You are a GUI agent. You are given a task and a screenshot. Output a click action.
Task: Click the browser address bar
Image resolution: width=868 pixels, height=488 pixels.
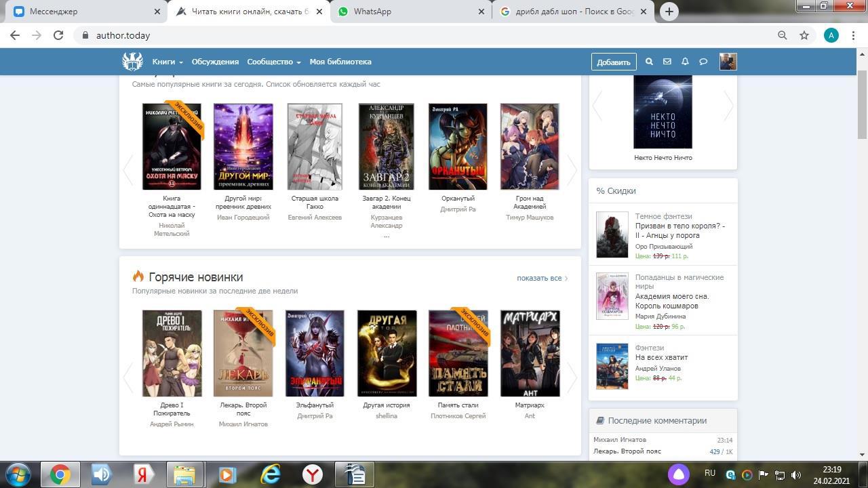click(x=407, y=35)
